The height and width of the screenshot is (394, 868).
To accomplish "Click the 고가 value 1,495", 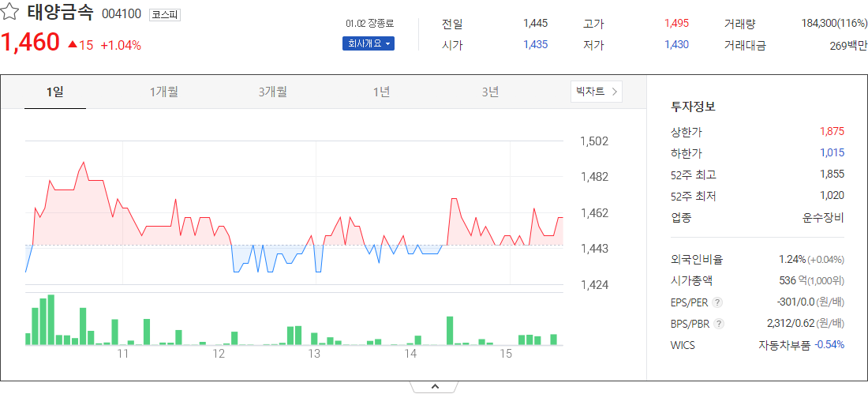I will pyautogui.click(x=676, y=23).
